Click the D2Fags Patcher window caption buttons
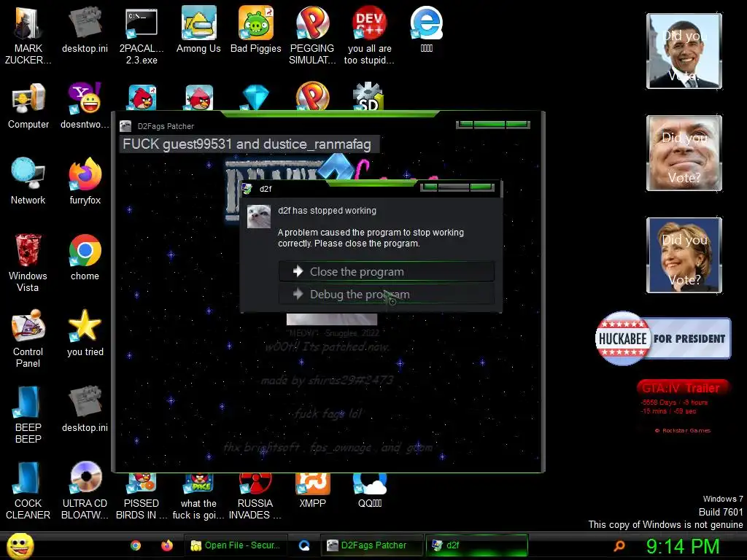 [493, 125]
